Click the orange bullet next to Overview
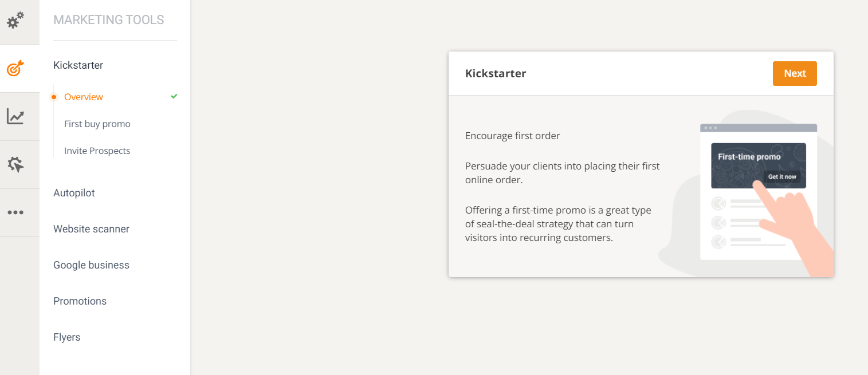Viewport: 868px width, 375px height. pyautogui.click(x=54, y=96)
